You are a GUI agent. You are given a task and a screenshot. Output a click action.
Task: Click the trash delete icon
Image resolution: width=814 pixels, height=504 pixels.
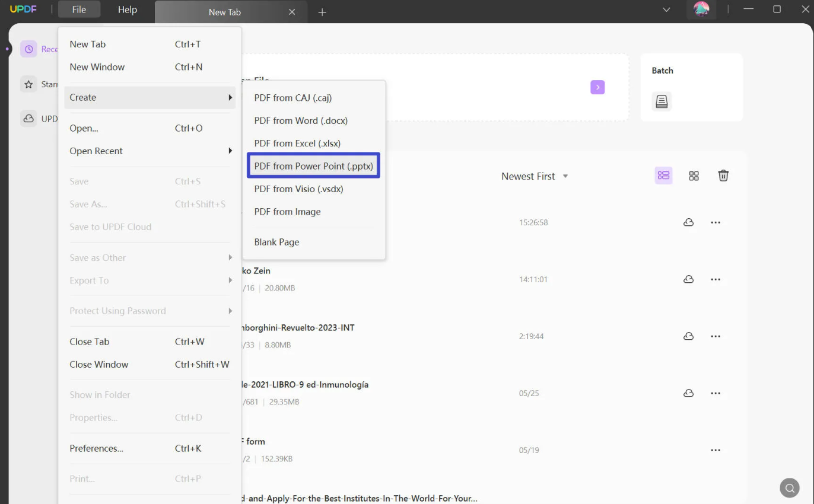click(723, 176)
